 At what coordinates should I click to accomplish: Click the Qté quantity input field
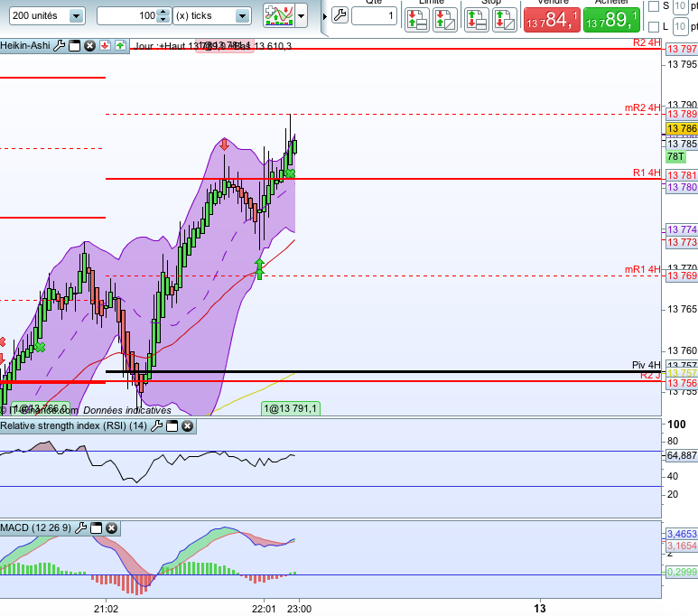[x=374, y=16]
